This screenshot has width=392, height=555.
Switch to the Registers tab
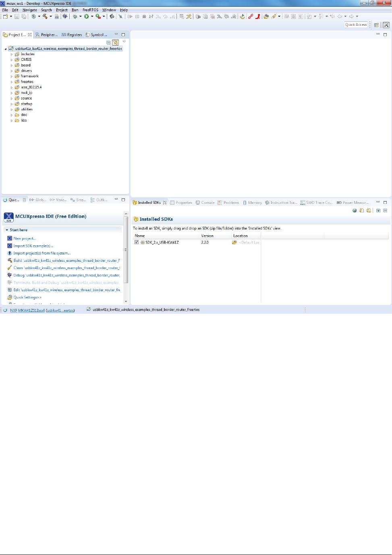click(72, 35)
